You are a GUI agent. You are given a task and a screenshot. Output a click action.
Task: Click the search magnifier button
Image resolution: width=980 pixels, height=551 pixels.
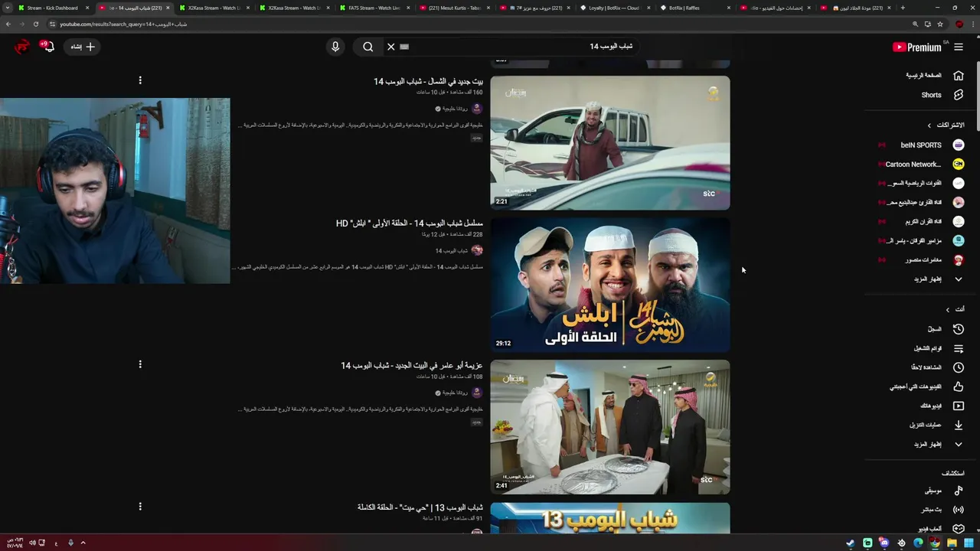click(368, 47)
